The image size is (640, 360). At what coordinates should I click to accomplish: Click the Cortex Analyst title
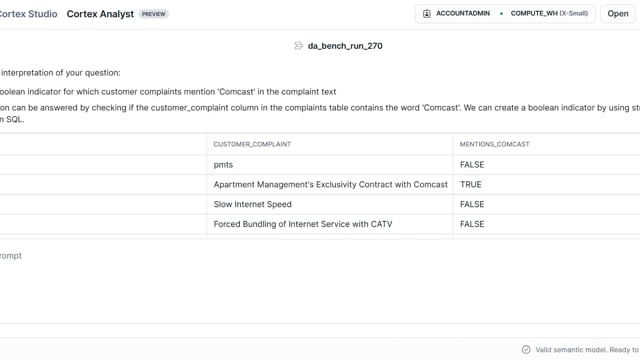tap(100, 14)
